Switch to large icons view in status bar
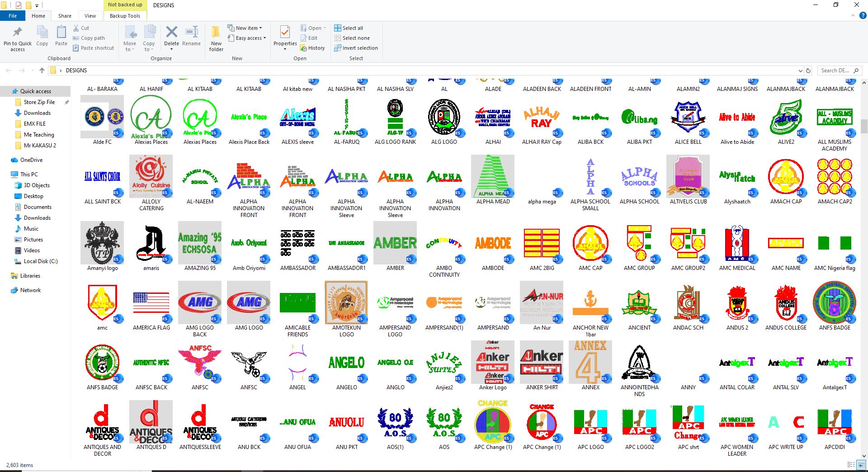Image resolution: width=868 pixels, height=472 pixels. 861,465
